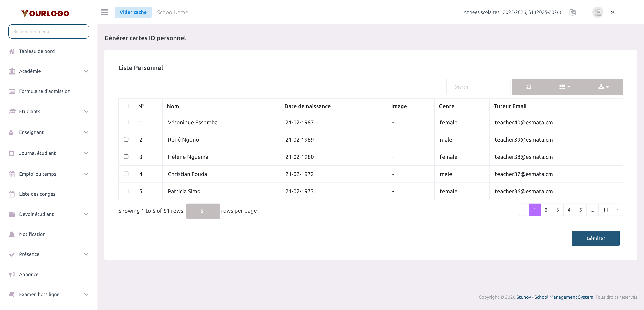Go to pagination page 3

[x=557, y=210]
